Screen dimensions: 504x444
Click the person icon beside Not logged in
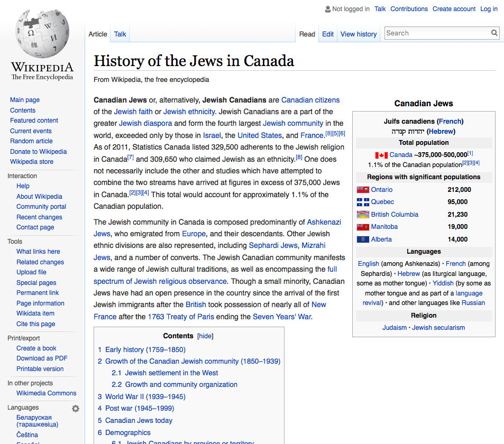327,8
